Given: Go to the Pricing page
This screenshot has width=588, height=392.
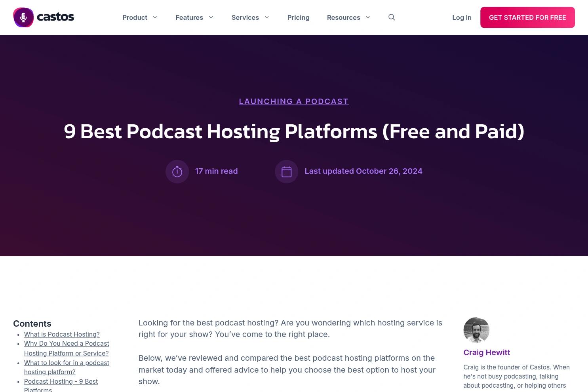Looking at the screenshot, I should pos(298,17).
